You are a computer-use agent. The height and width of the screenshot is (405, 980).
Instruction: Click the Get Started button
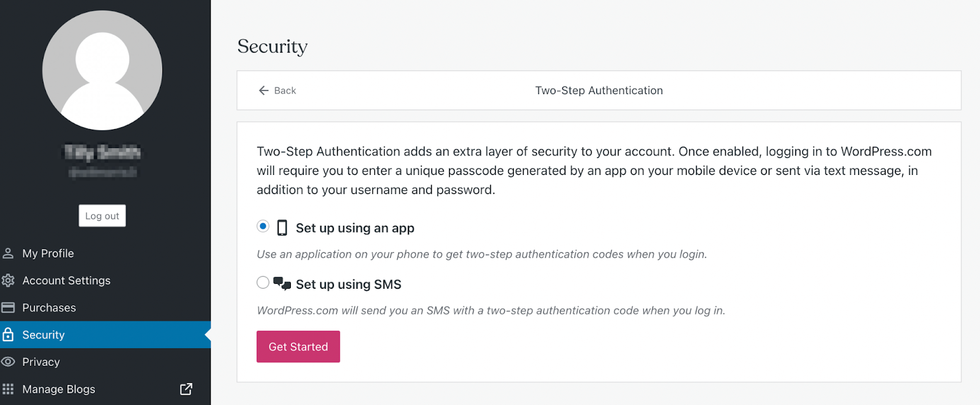click(298, 346)
